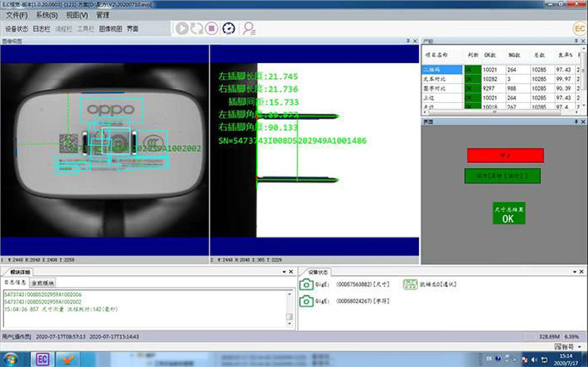Screen dimensions: 588x367
Task: Close the statistics table panel
Action: coord(583,41)
